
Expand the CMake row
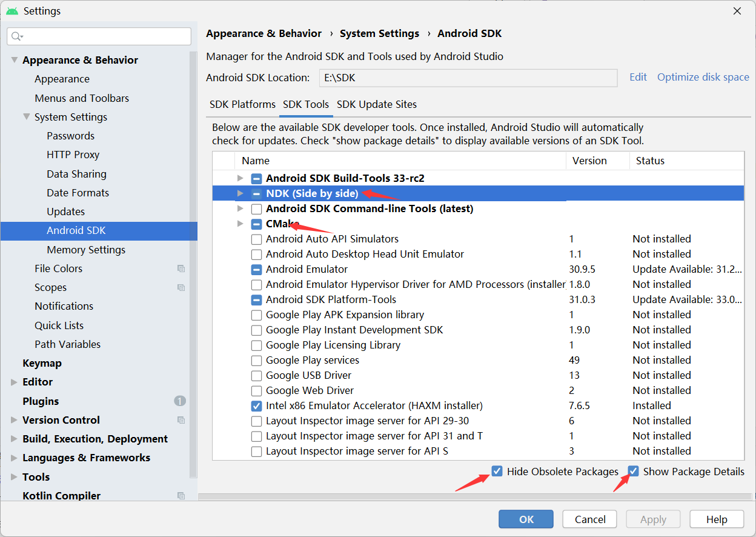tap(240, 224)
